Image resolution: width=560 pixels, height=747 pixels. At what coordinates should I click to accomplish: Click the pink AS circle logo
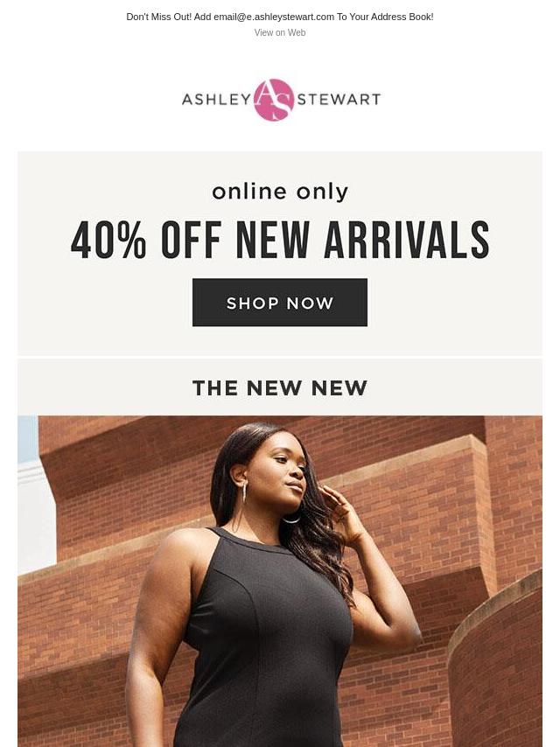tap(274, 100)
